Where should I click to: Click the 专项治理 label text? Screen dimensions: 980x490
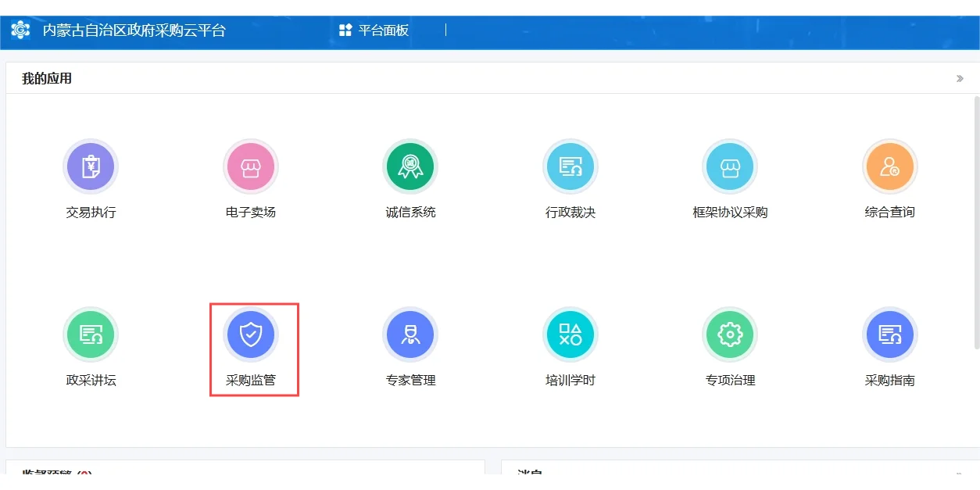(x=730, y=381)
